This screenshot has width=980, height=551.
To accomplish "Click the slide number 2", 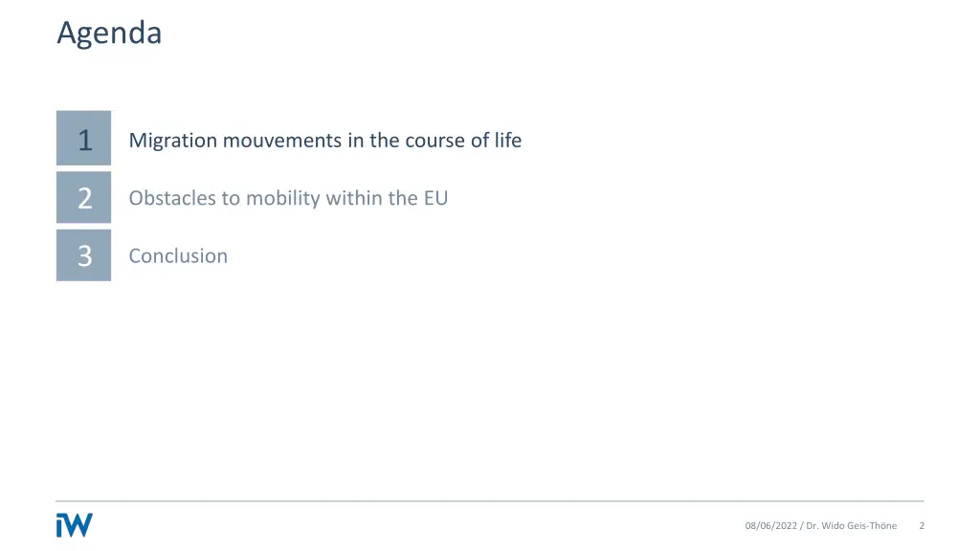I will coord(922,525).
